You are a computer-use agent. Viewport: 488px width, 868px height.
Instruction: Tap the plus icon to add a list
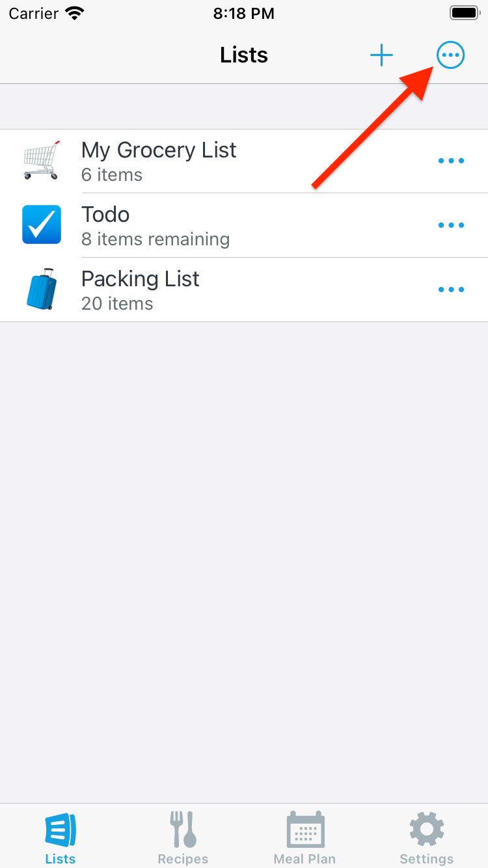click(381, 55)
